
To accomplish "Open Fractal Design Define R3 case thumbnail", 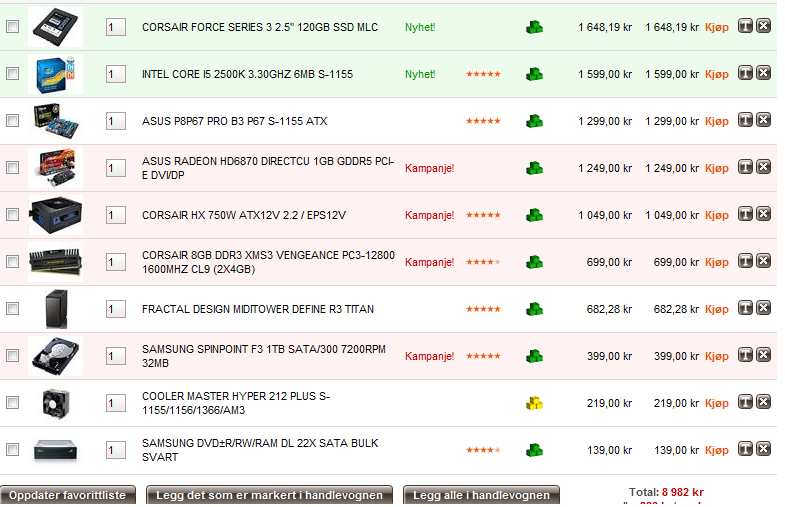I will [x=56, y=309].
